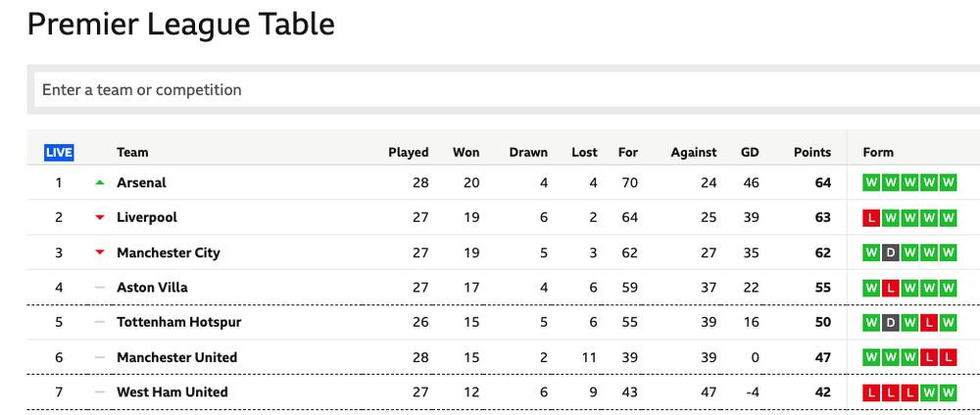980x415 pixels.
Task: Go to the Aston Villa team page
Action: (x=152, y=287)
